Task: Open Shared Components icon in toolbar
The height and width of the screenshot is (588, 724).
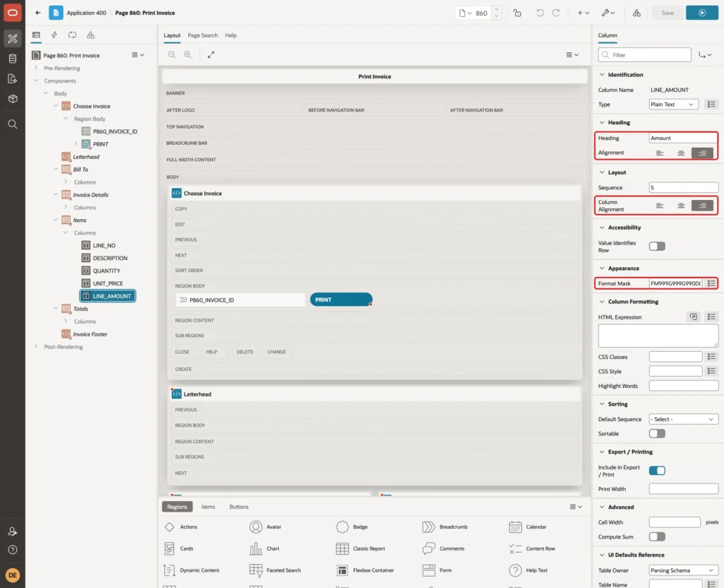Action: click(636, 13)
